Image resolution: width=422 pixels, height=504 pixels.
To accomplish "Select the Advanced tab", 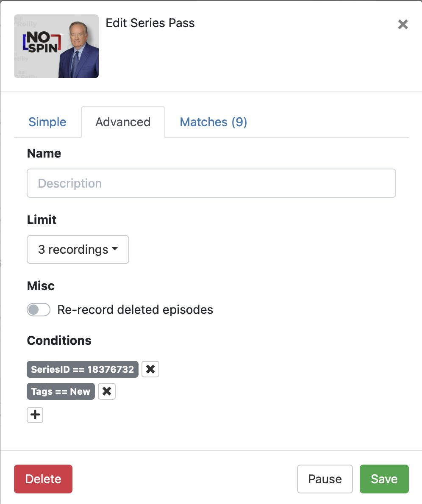I will click(x=123, y=122).
